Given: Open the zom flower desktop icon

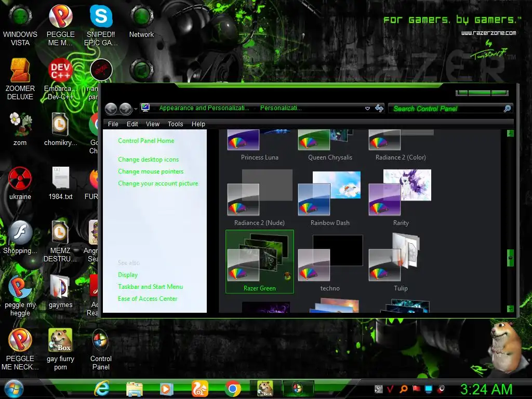Looking at the screenshot, I should [x=20, y=129].
